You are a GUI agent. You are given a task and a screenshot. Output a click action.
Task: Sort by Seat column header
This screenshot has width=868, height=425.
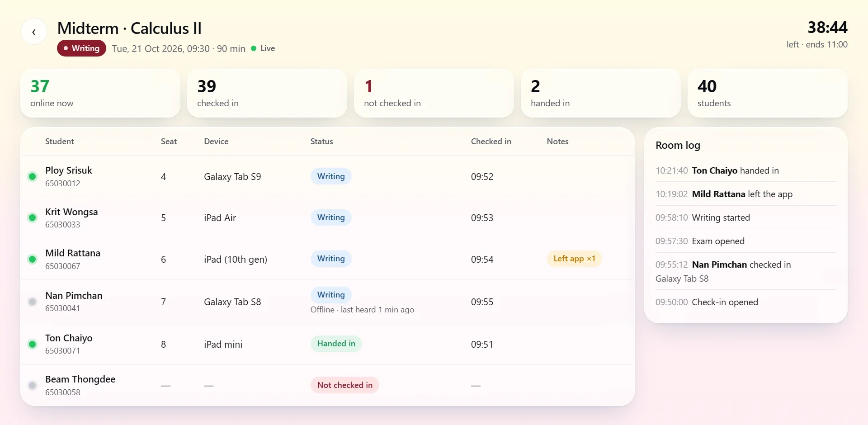169,142
